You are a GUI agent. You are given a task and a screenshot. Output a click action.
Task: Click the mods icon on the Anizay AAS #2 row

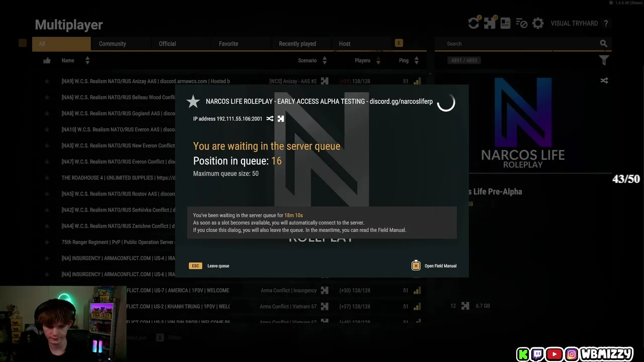coord(325,81)
